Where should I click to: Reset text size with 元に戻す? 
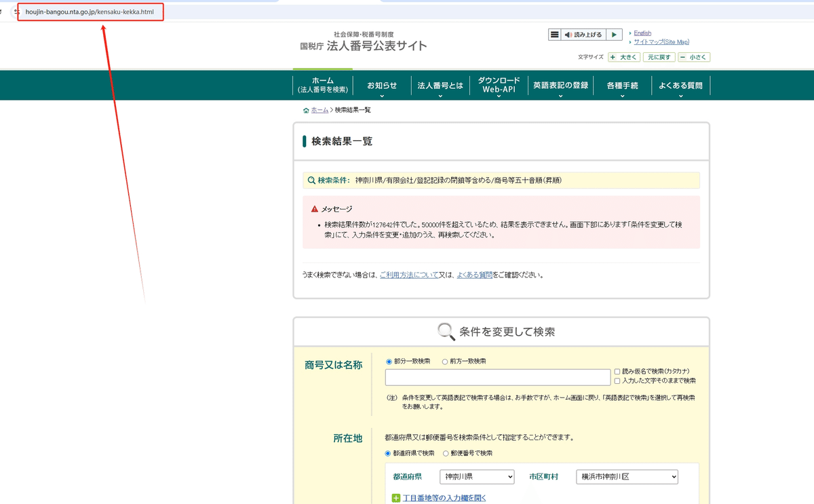[x=659, y=57]
